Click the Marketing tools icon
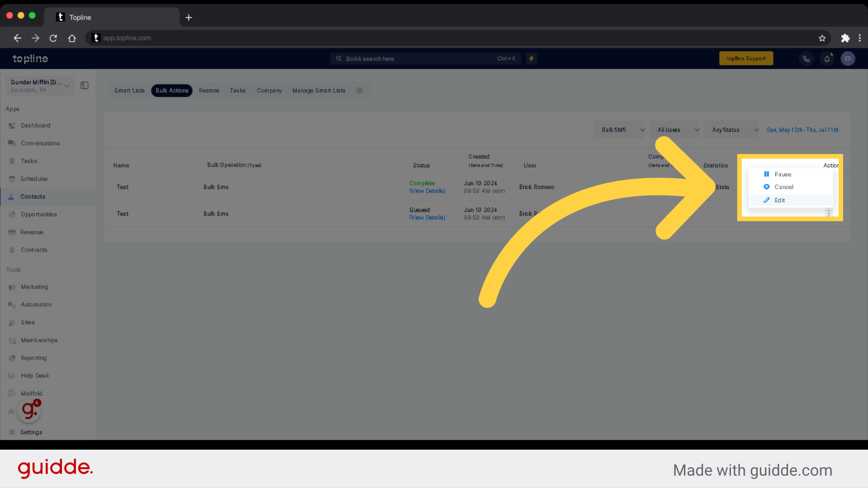Screen dimensions: 868x488 pos(12,287)
